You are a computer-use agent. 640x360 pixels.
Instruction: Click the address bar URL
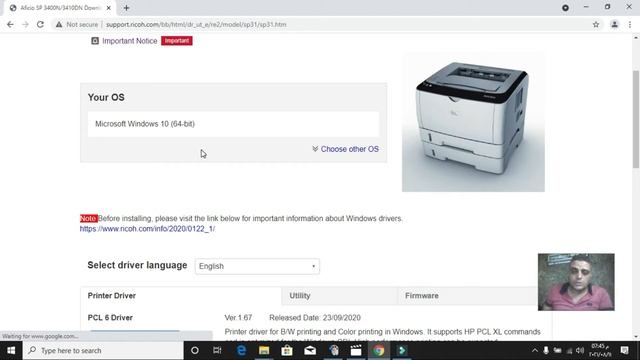(196, 24)
